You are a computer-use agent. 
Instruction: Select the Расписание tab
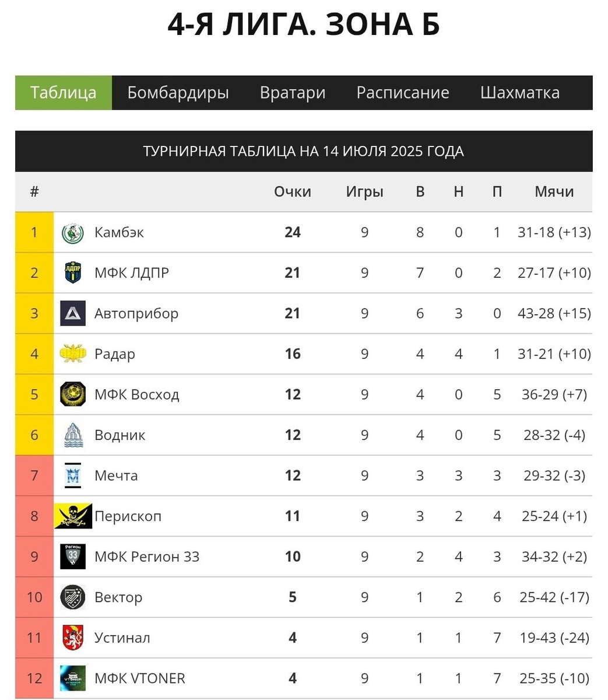pyautogui.click(x=403, y=93)
